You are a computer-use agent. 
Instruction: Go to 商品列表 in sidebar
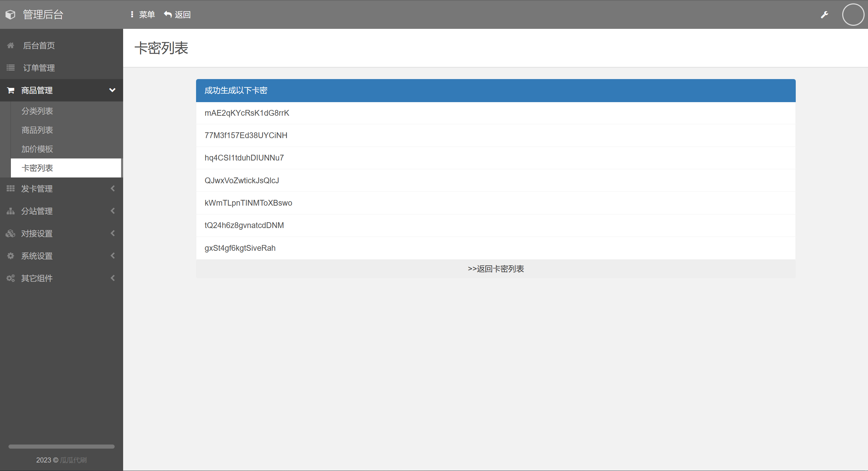[x=37, y=130]
